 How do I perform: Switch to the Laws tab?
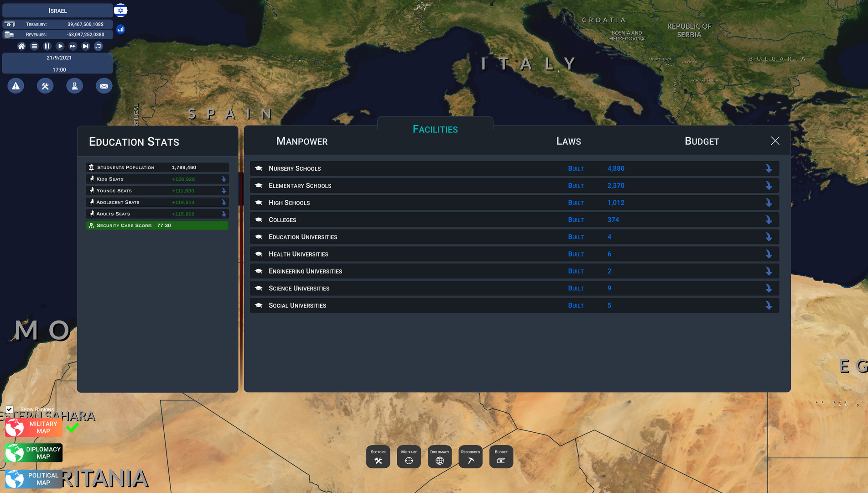click(568, 142)
